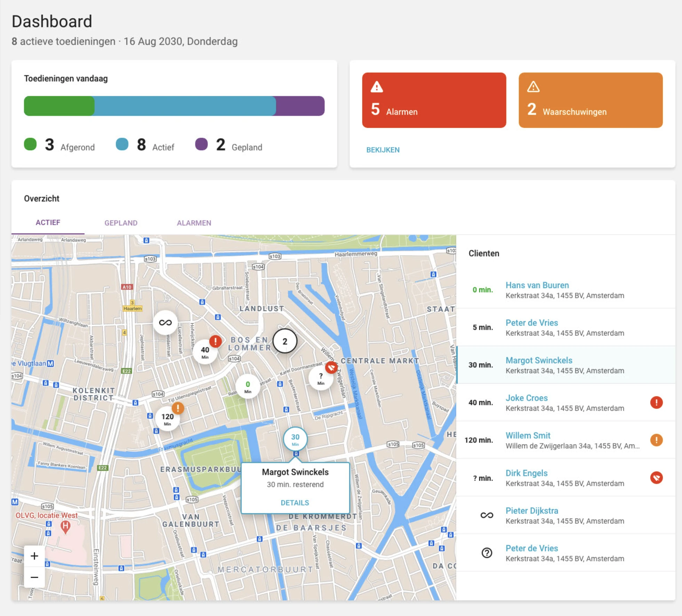Zoom out on the map
The image size is (682, 616).
coord(34,577)
